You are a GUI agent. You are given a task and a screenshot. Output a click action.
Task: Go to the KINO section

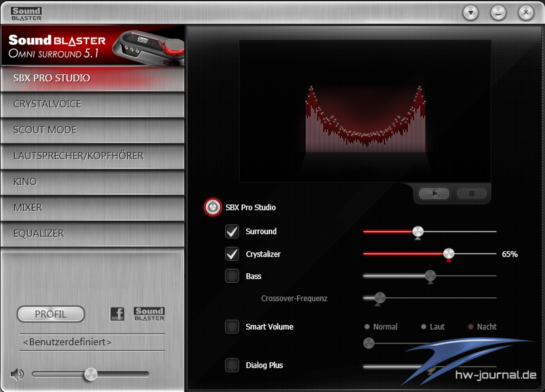pyautogui.click(x=93, y=182)
